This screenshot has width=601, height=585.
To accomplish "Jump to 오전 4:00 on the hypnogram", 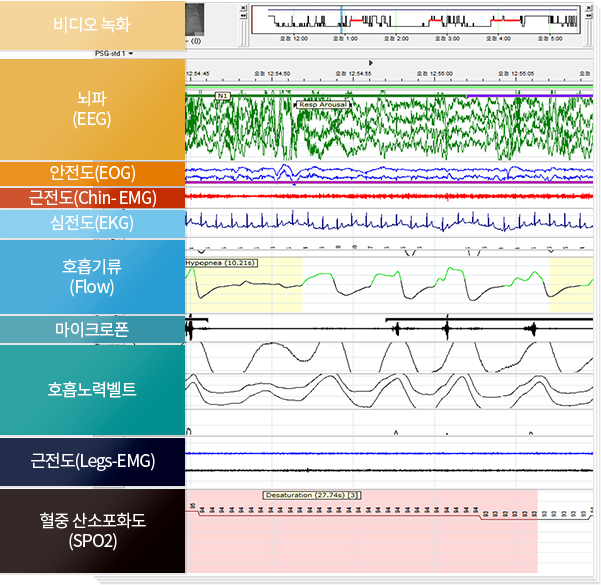I will 498,39.
